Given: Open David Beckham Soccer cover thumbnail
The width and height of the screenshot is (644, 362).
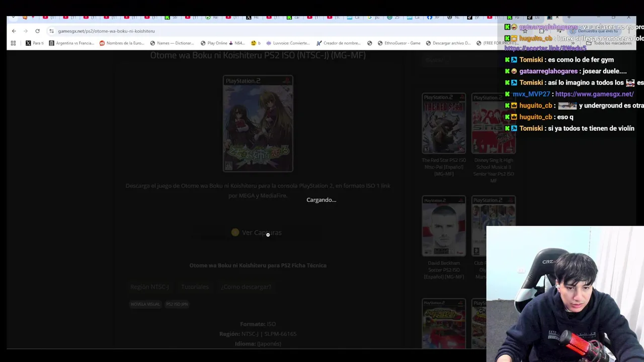Looking at the screenshot, I should point(444,226).
